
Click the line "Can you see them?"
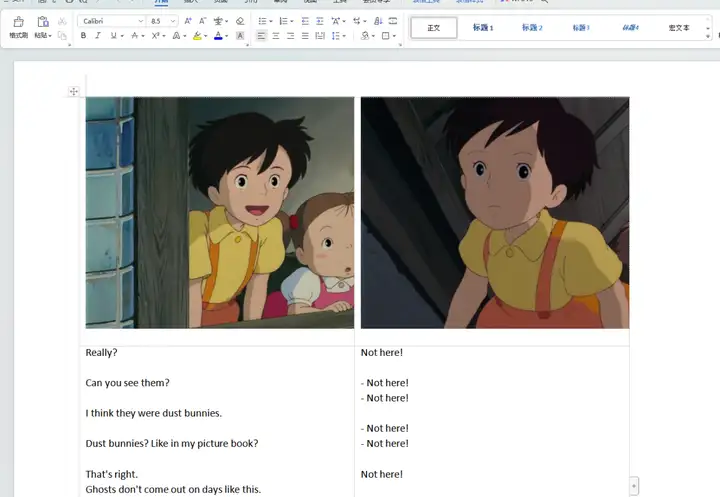[x=128, y=383]
